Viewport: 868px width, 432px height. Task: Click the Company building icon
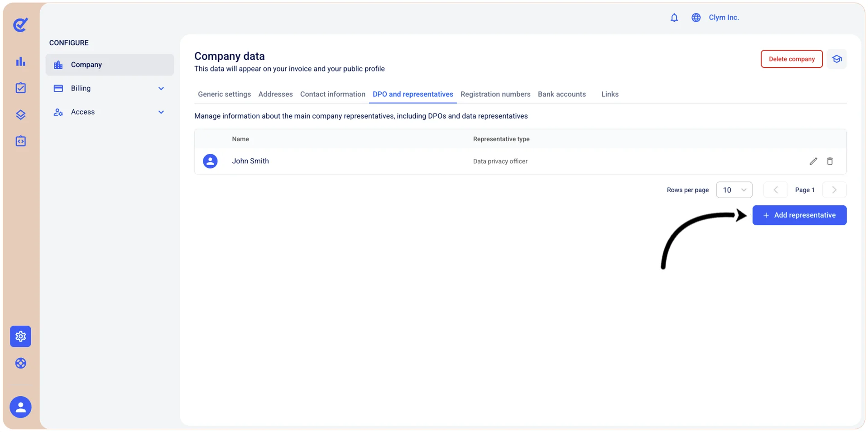58,65
